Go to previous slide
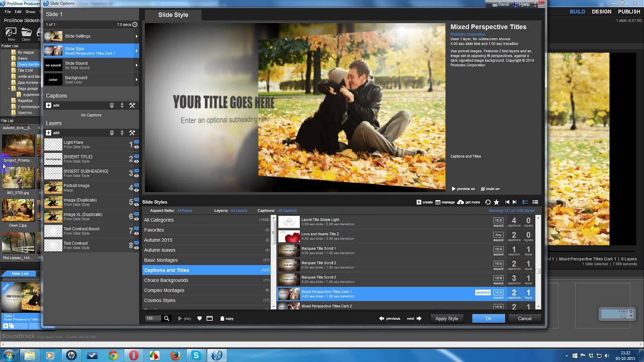Image resolution: width=644 pixels, height=362 pixels. point(389,318)
